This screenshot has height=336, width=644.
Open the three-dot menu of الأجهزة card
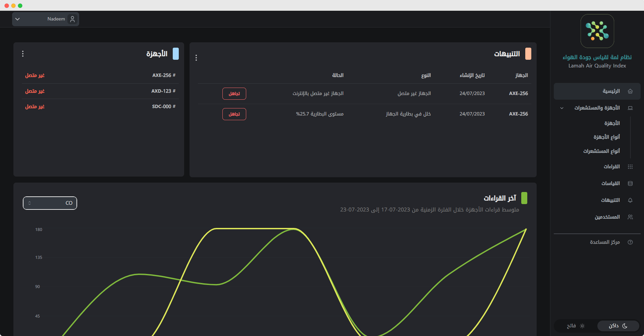(x=23, y=54)
